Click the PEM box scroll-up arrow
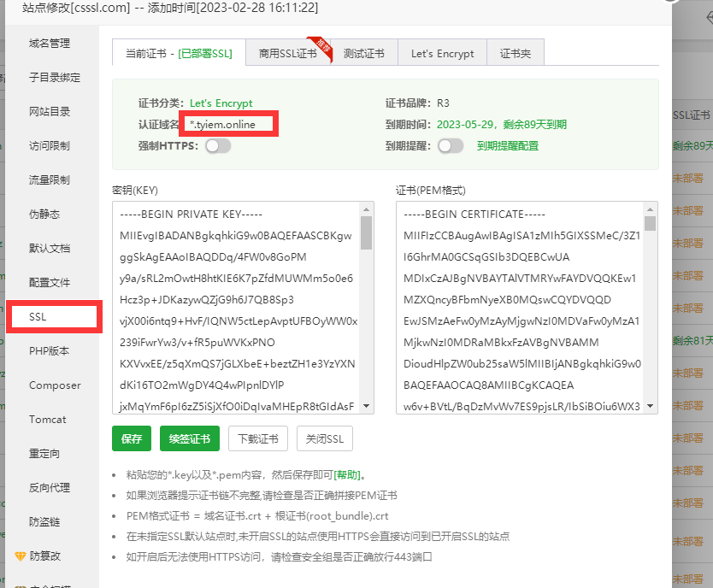 pos(651,209)
